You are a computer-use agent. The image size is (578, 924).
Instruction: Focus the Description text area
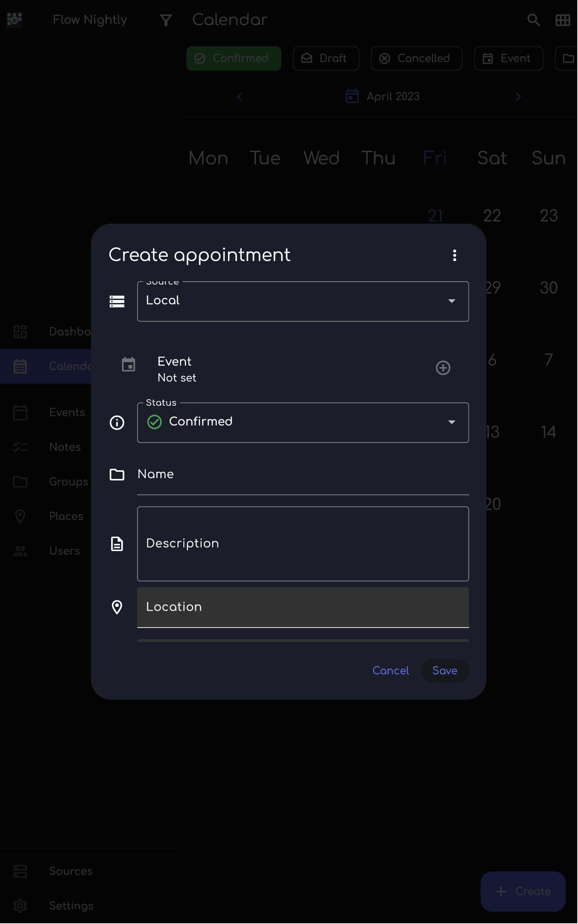coord(303,544)
